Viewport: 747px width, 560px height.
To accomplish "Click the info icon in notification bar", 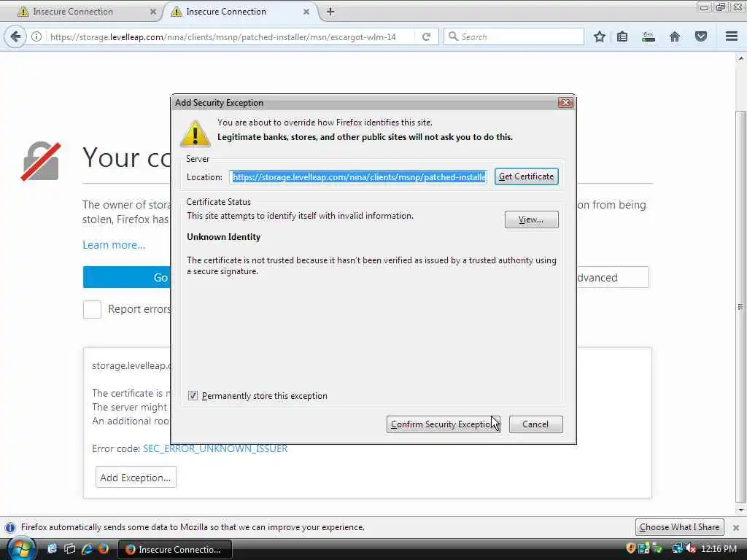I will pyautogui.click(x=10, y=528).
